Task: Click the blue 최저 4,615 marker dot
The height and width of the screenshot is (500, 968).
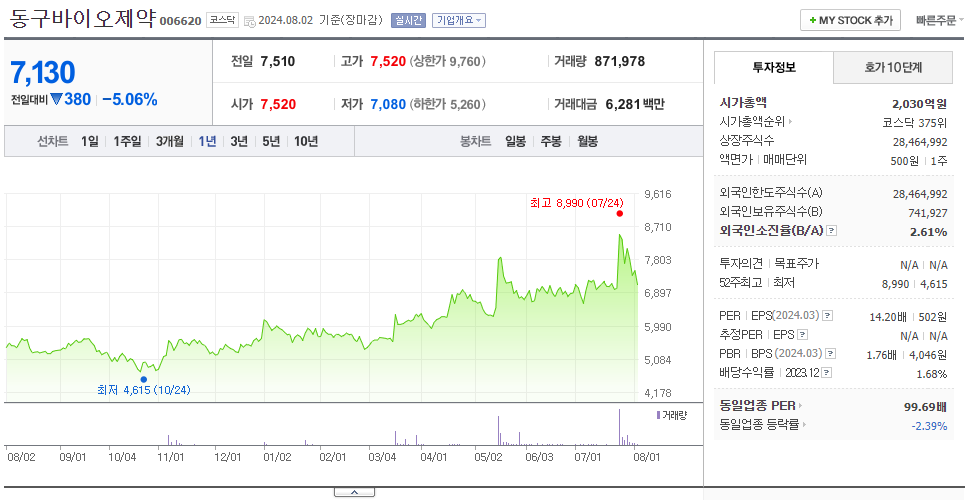Action: pos(144,380)
